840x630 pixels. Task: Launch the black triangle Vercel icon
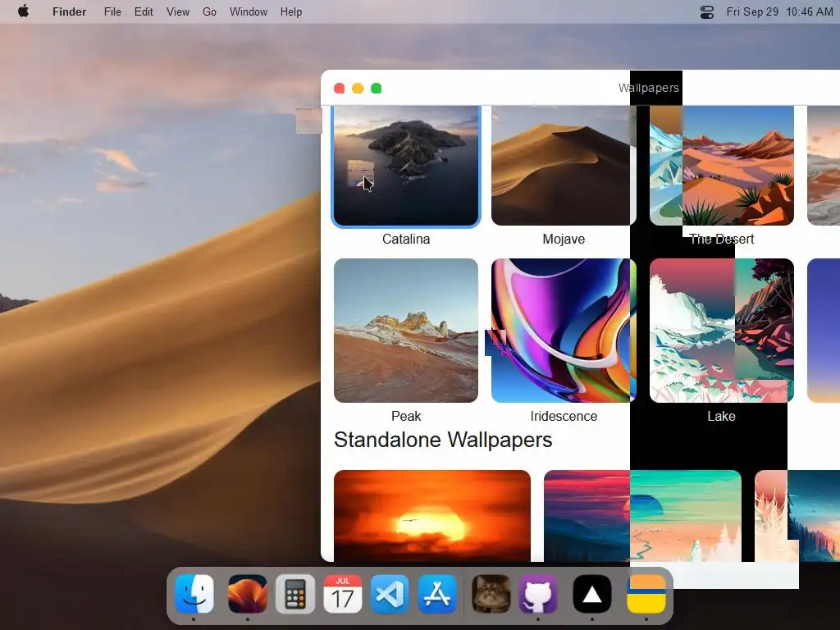592,594
